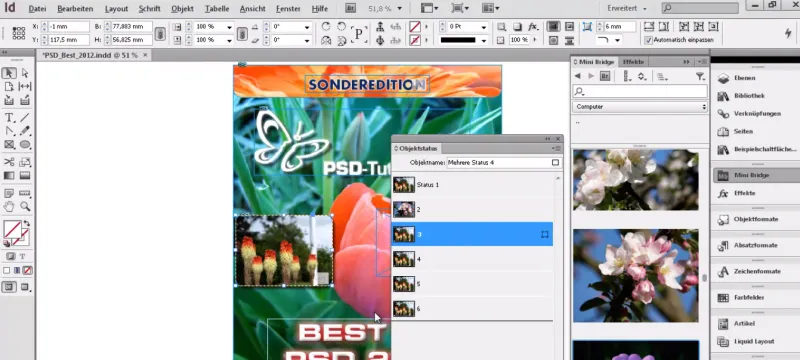Select the Measure (ruler) tool

click(x=25, y=193)
